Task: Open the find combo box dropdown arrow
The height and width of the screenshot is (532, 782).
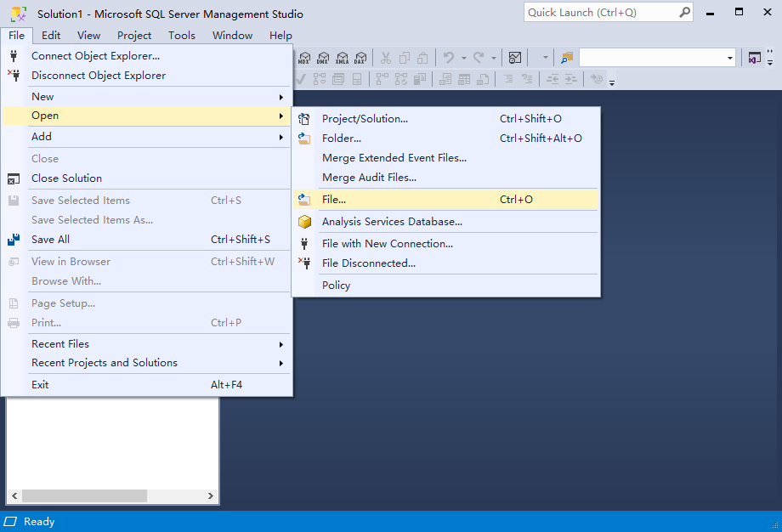Action: coord(730,58)
